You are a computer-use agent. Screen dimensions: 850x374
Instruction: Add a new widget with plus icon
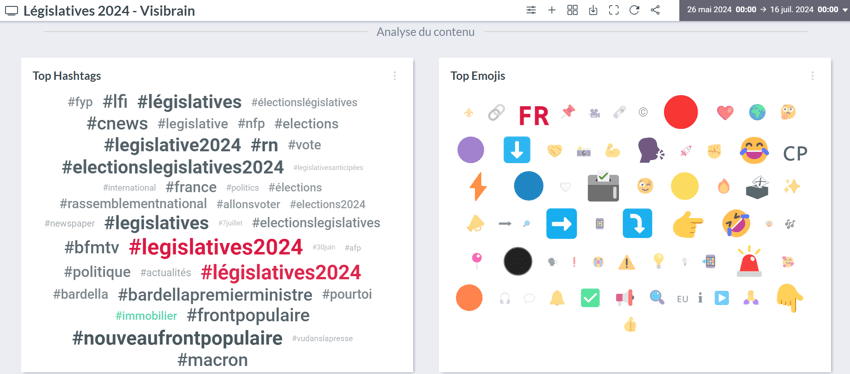click(x=552, y=10)
